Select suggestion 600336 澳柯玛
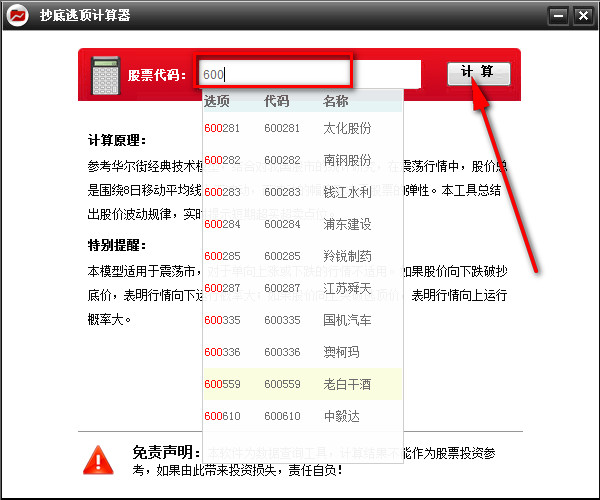 (x=303, y=352)
